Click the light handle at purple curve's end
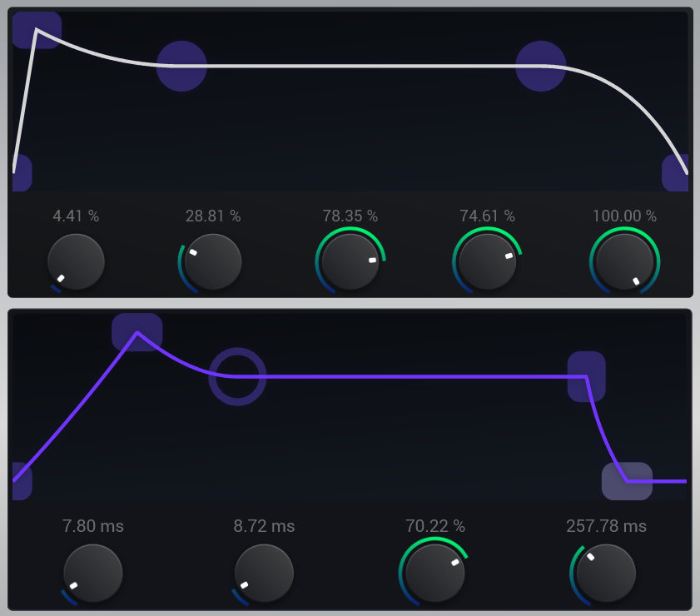700x616 pixels. (627, 481)
